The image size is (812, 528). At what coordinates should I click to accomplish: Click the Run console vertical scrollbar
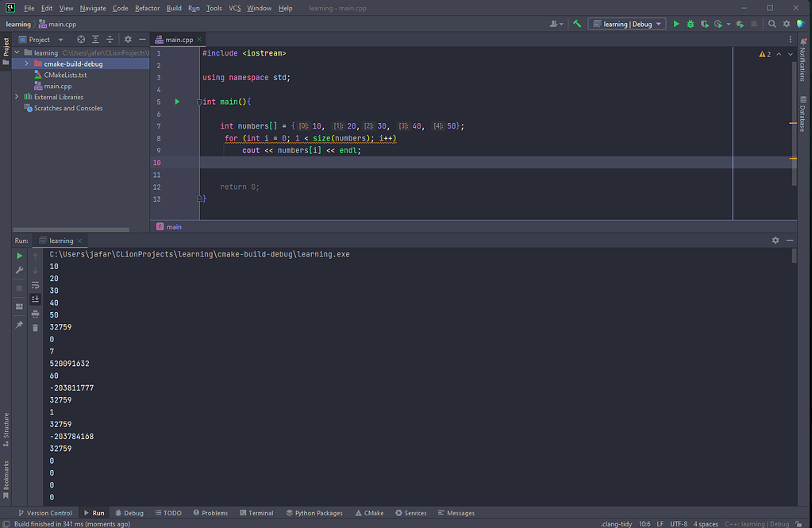pos(794,257)
